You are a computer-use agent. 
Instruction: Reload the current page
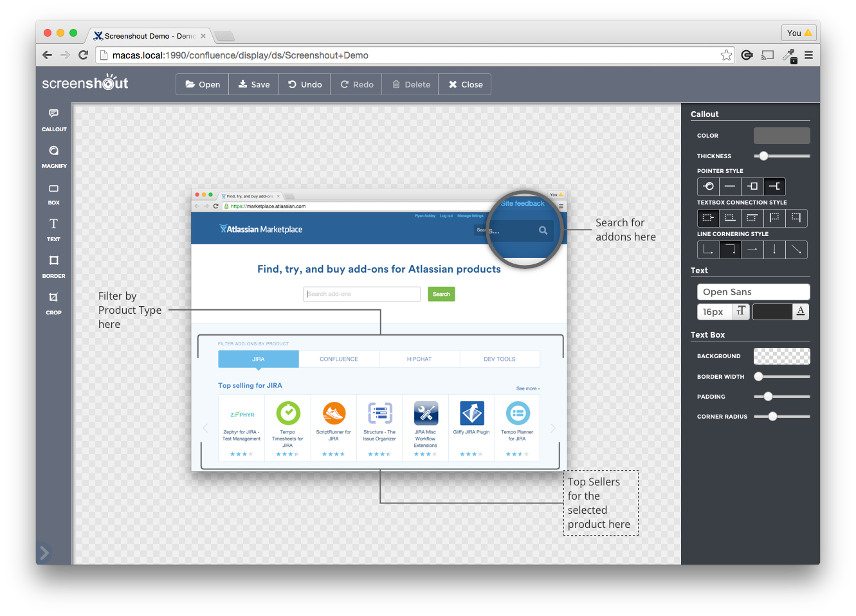83,55
